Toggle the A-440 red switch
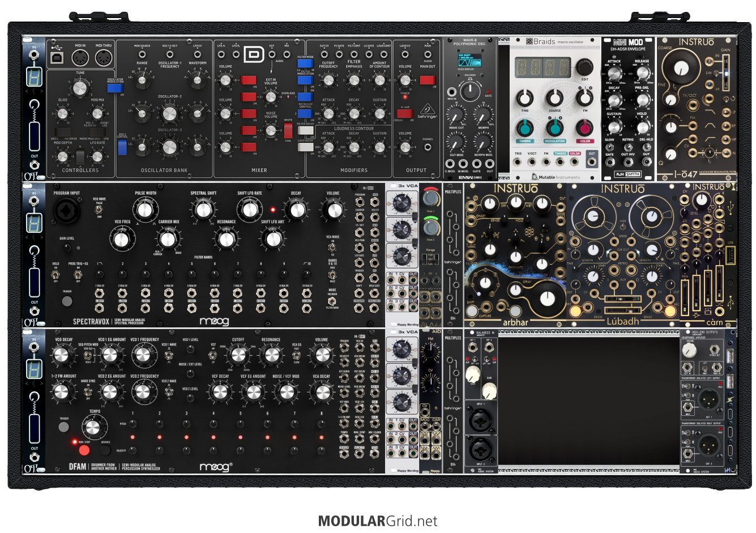The image size is (756, 533). coord(405,113)
